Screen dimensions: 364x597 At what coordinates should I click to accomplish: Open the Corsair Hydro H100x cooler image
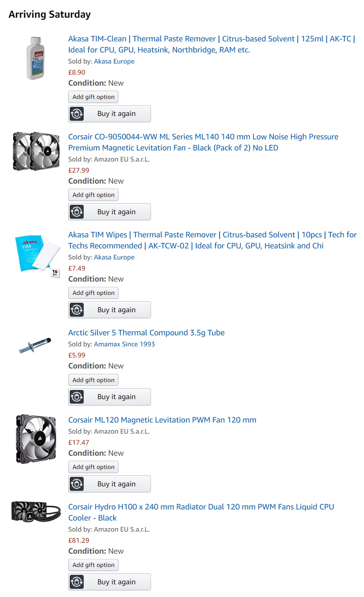(x=36, y=511)
